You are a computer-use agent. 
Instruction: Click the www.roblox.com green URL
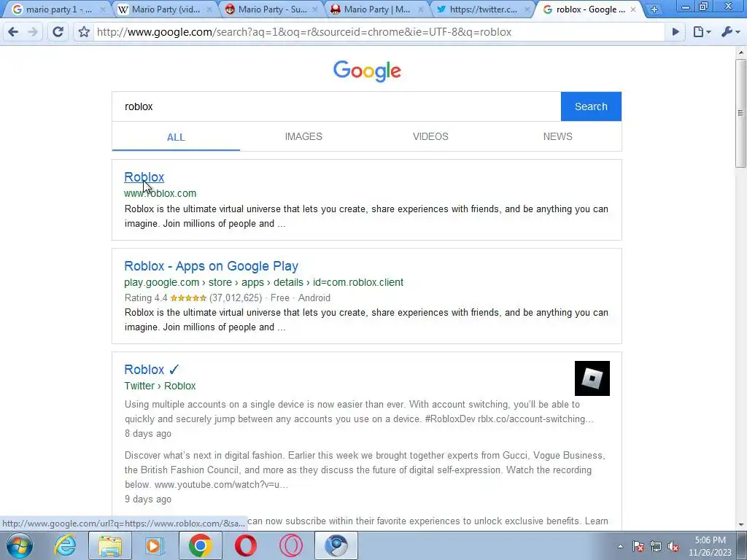tap(160, 193)
